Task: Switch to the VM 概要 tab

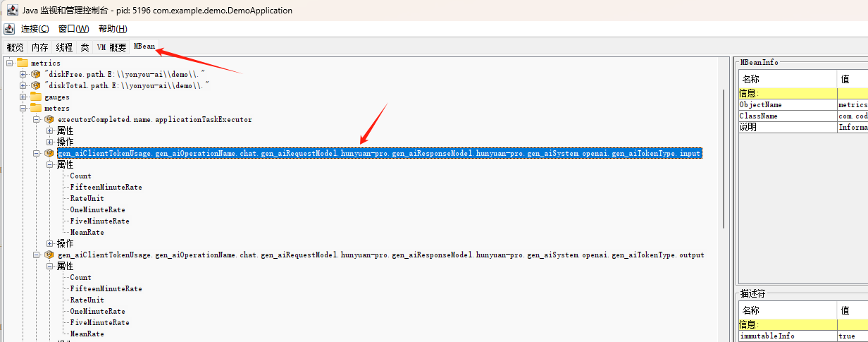Action: [111, 47]
